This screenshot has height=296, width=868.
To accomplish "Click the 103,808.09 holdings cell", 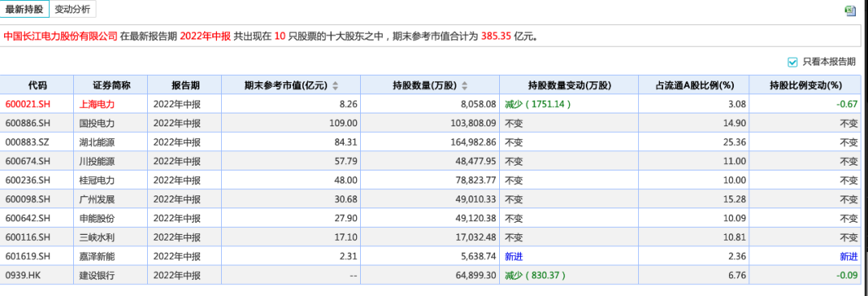I will (x=430, y=123).
